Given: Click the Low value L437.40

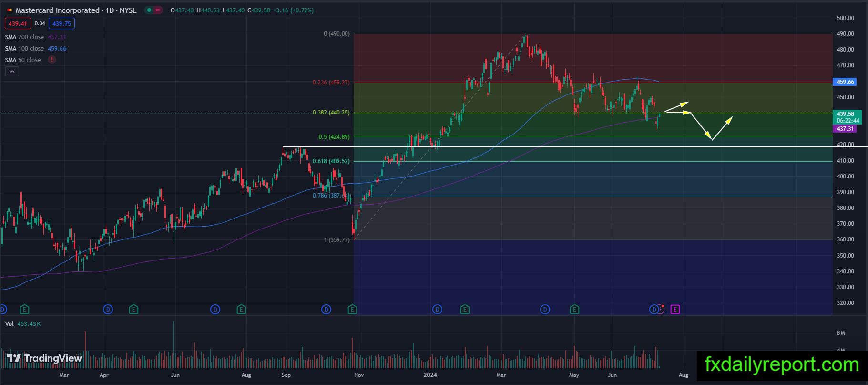Looking at the screenshot, I should 233,10.
